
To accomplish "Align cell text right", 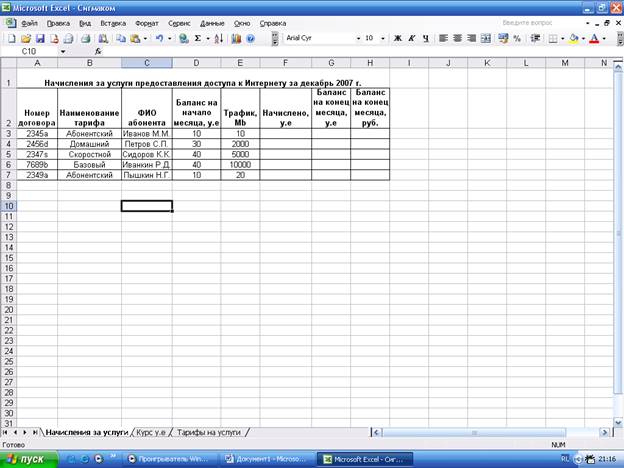I will [471, 38].
